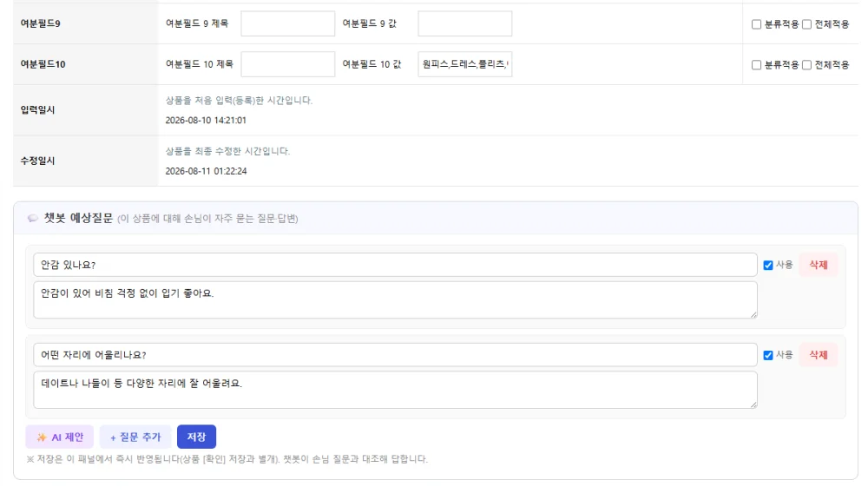Screen dimensions: 868x493
Task: Click the 저장은 이 패널에서 즉시 반영됩니다 note
Action: coord(227,459)
